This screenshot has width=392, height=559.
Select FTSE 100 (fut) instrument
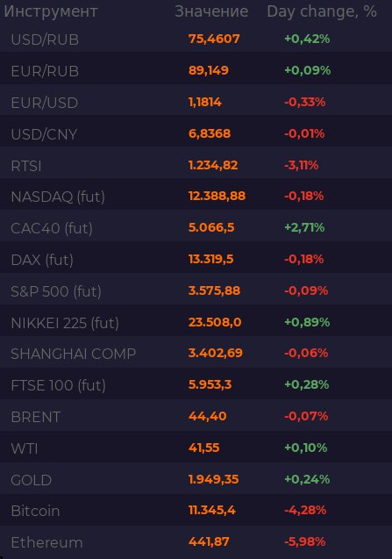click(x=196, y=385)
